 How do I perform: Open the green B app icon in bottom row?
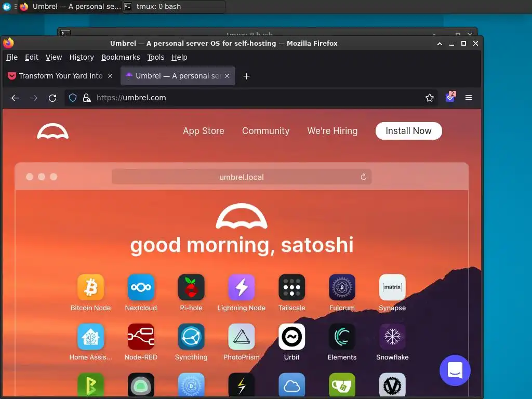click(90, 385)
